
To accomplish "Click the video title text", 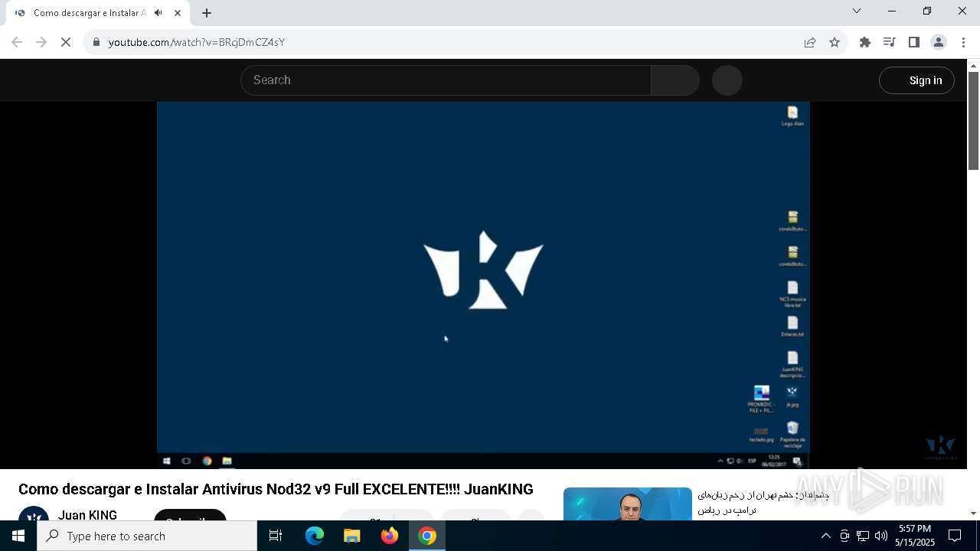I will [x=276, y=489].
